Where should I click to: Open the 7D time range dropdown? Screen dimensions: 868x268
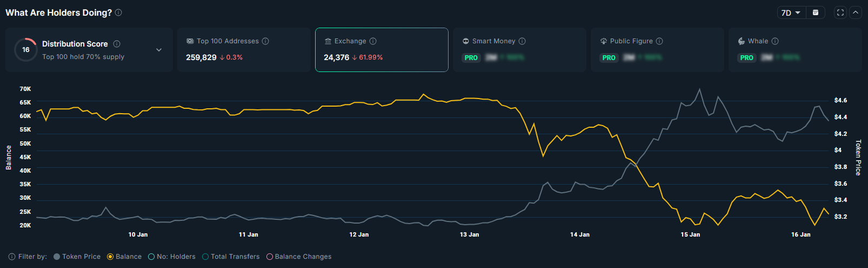click(791, 12)
